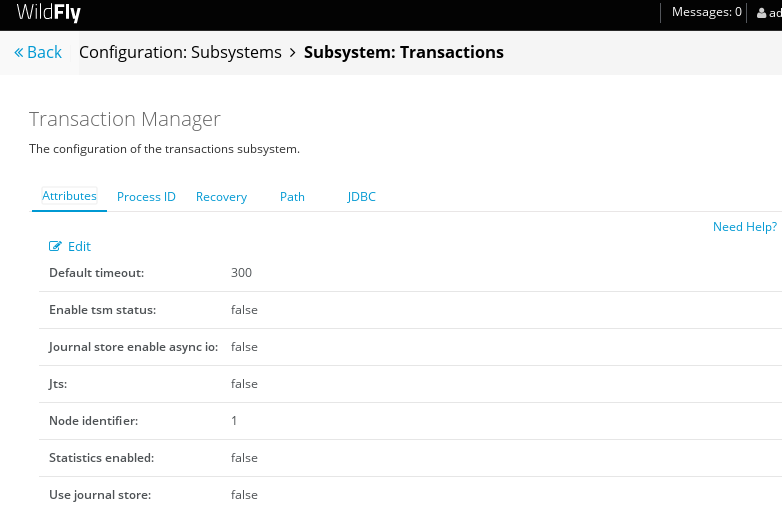Click the Node identifier row
The width and height of the screenshot is (782, 514).
click(410, 421)
